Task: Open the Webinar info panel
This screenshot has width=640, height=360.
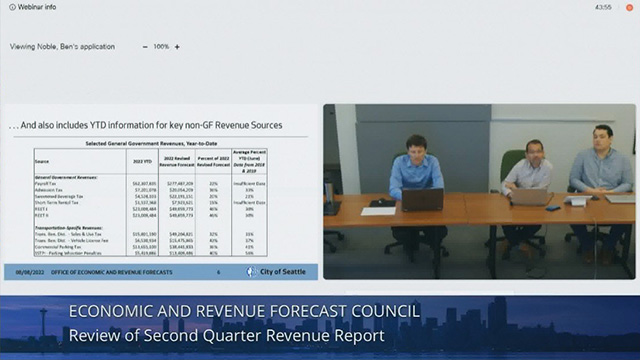Action: click(33, 7)
